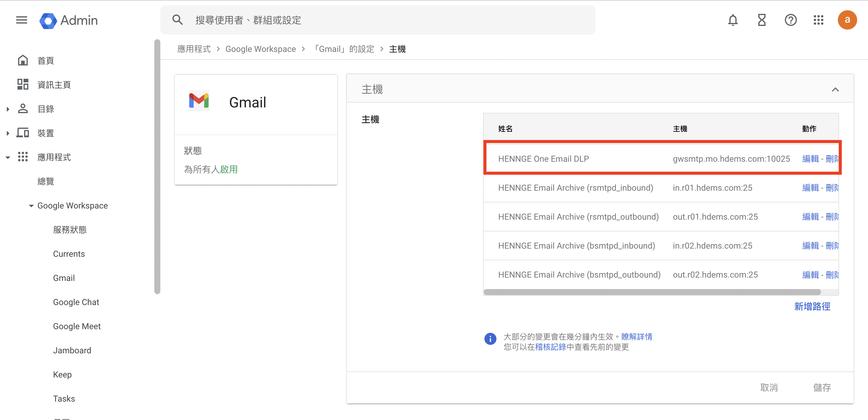Select host gwsmtp.mo.hdems.com:10025
This screenshot has height=420, width=868.
coord(731,158)
